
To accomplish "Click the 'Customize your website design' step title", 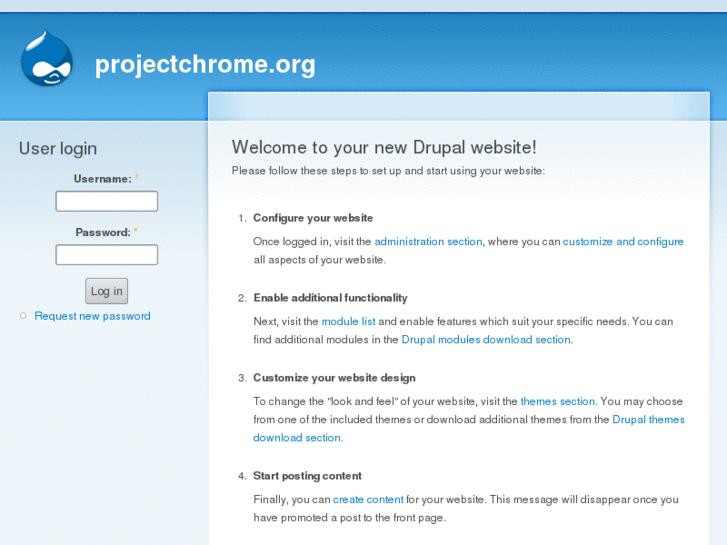I will [x=334, y=378].
